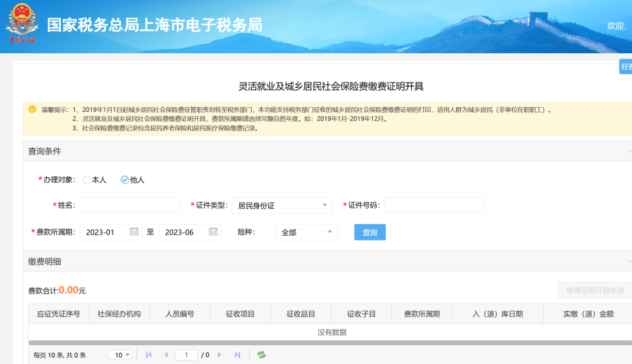Open the end period calendar picker

coord(213,232)
